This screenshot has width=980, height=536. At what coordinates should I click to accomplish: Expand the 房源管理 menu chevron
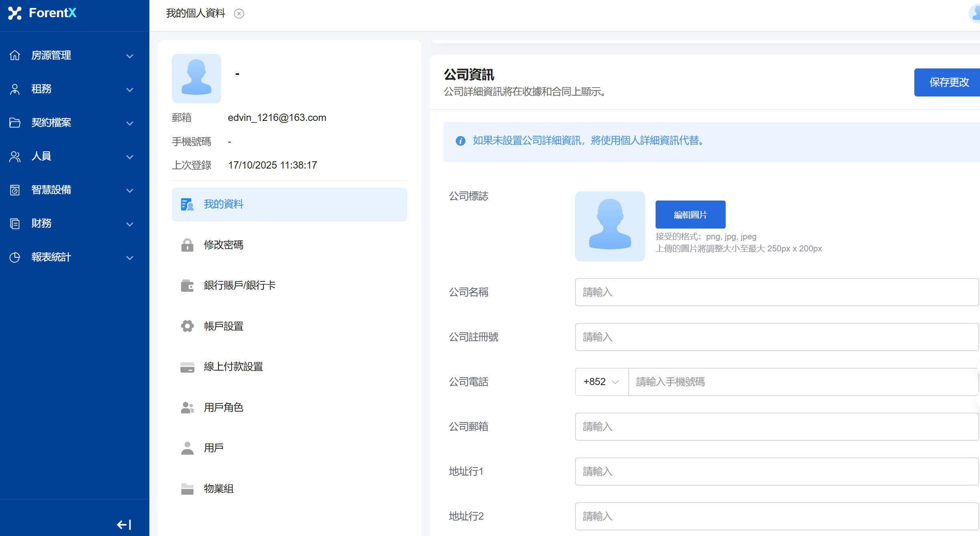point(130,56)
